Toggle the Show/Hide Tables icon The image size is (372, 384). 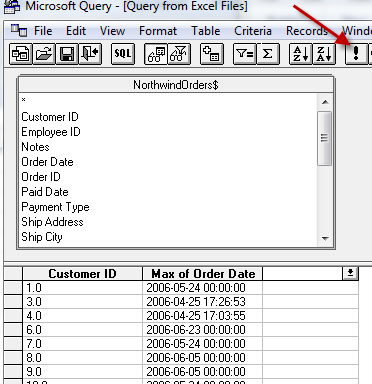click(156, 54)
